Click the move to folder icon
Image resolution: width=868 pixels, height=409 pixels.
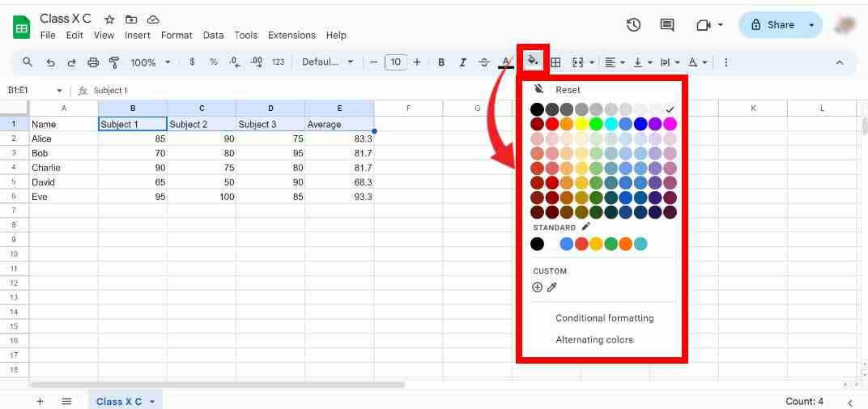click(131, 19)
